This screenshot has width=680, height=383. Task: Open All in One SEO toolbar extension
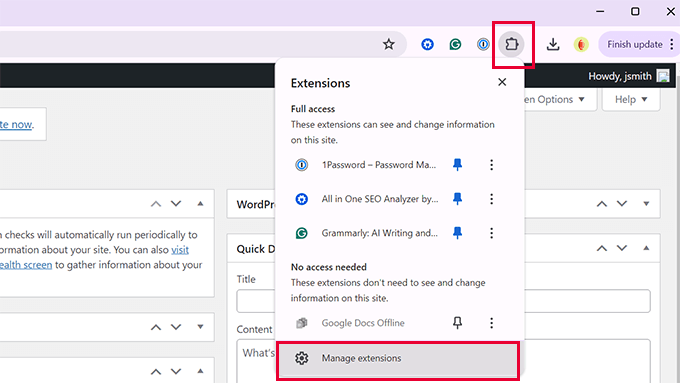(x=427, y=44)
